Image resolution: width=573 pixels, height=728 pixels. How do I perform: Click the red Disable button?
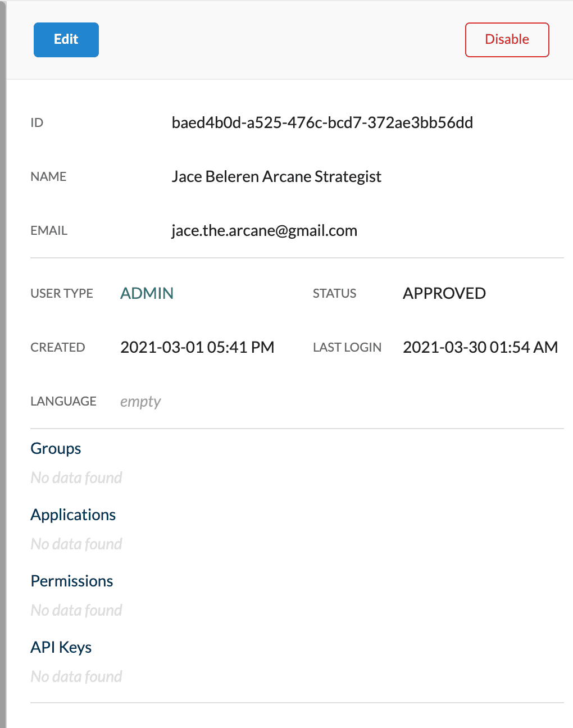click(x=507, y=40)
